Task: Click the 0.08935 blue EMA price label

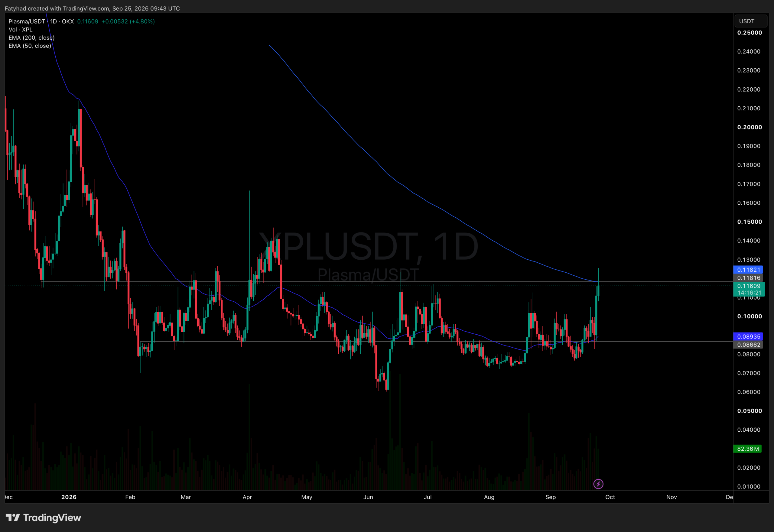Action: [x=748, y=336]
